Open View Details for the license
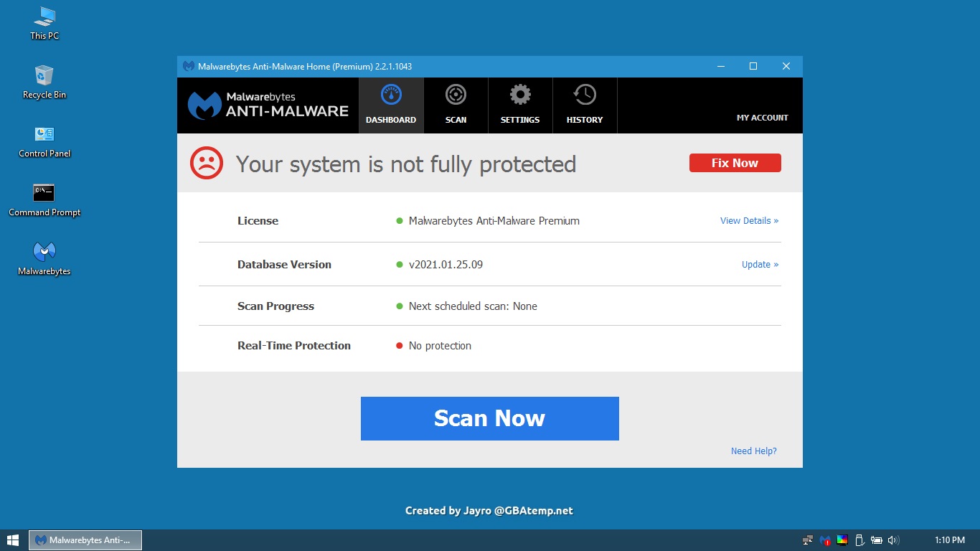Image resolution: width=980 pixels, height=551 pixels. pos(749,221)
